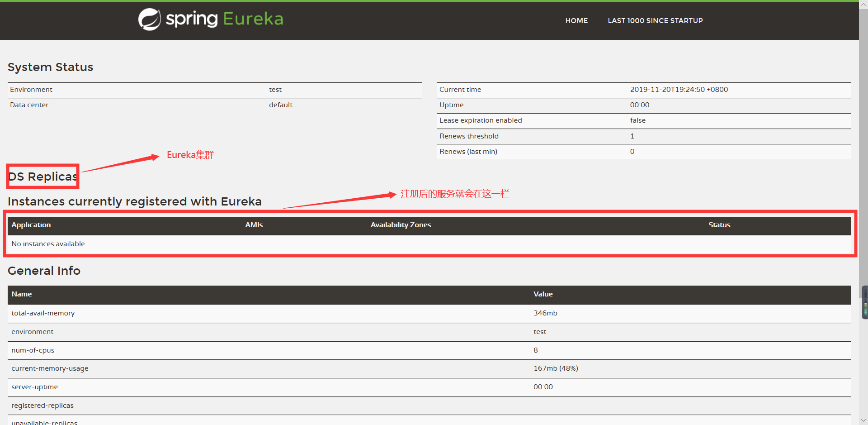Click the Name column header

22,294
